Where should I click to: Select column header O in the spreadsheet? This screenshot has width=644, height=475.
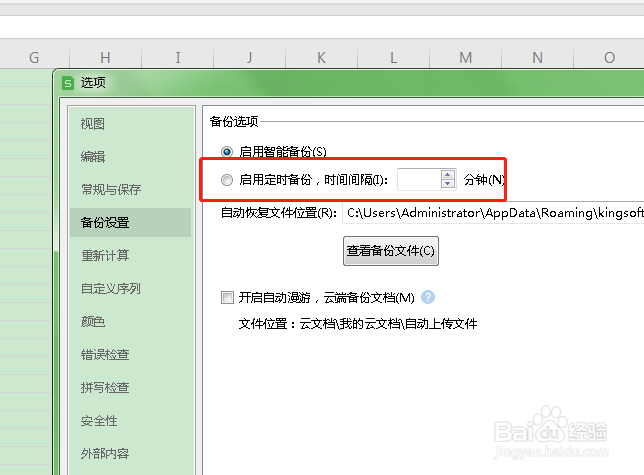(609, 58)
